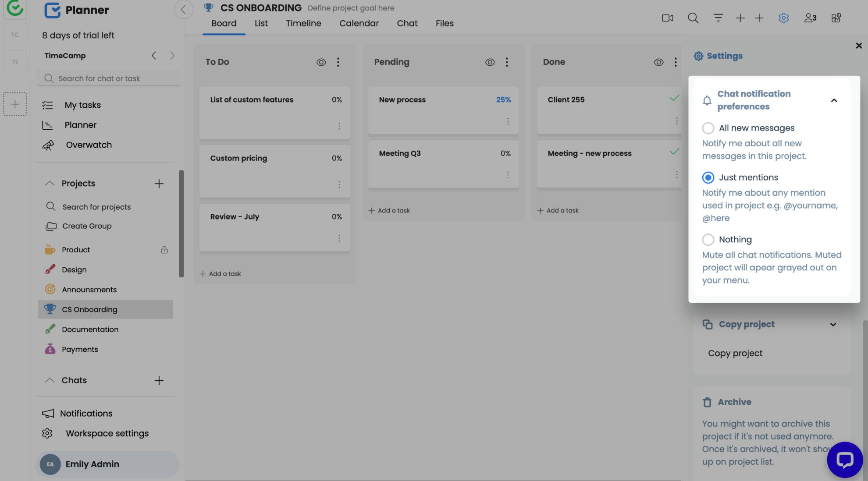Start a video call with camera icon
This screenshot has height=481, width=868.
tap(667, 18)
